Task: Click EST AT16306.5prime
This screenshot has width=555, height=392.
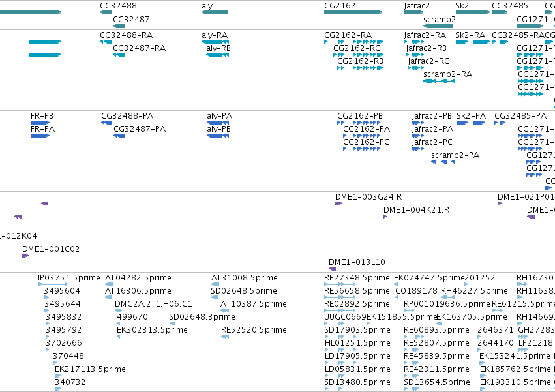Action: 138,291
